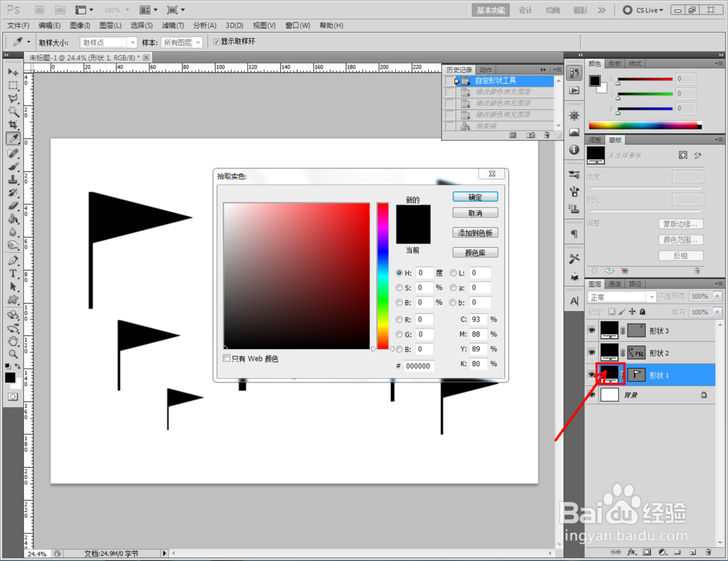Select the Path Selection tool

pos(13,286)
